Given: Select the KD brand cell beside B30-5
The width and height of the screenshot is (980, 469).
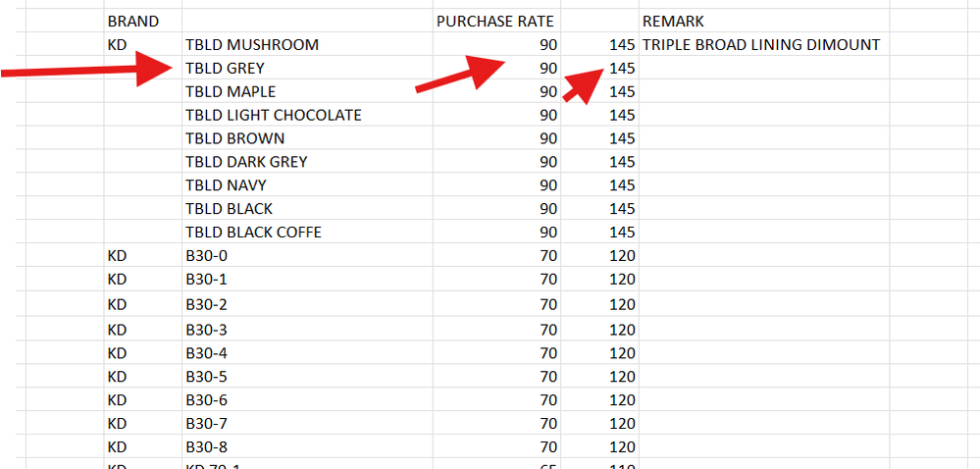Looking at the screenshot, I should (142, 377).
